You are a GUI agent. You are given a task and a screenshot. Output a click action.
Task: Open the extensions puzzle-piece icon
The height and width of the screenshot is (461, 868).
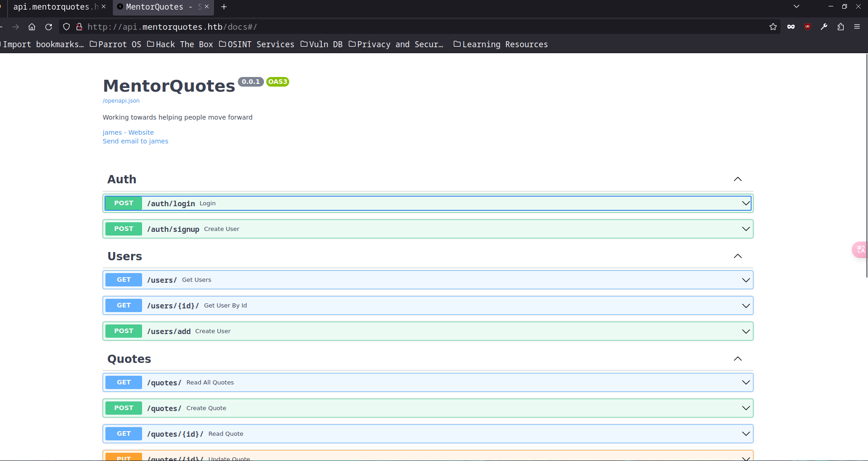tap(841, 27)
